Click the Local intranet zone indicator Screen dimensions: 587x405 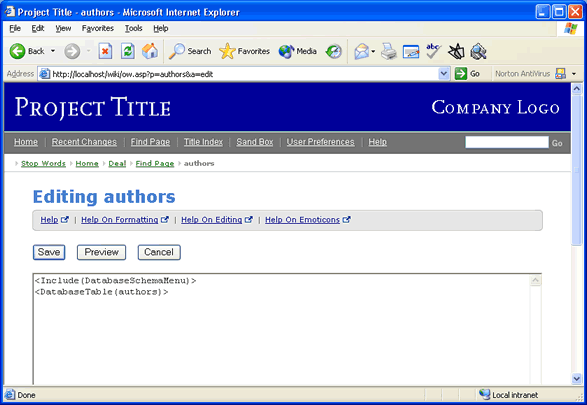[x=508, y=395]
